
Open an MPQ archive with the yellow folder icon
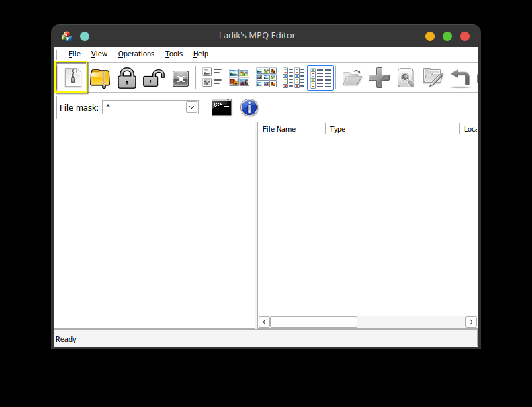click(x=100, y=78)
